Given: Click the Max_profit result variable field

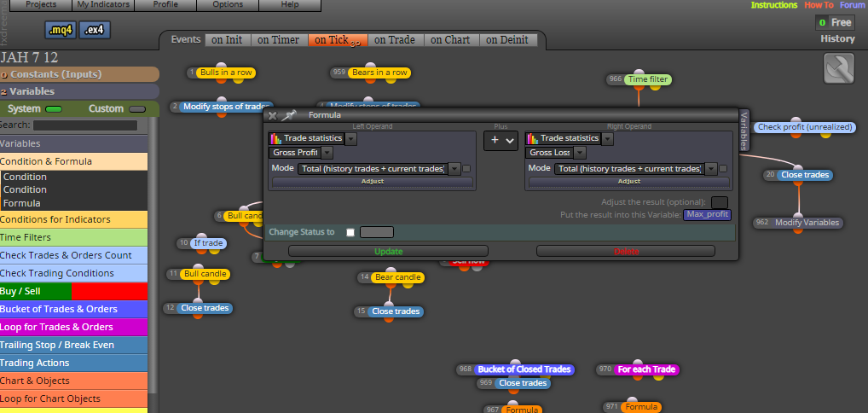Looking at the screenshot, I should tap(708, 214).
